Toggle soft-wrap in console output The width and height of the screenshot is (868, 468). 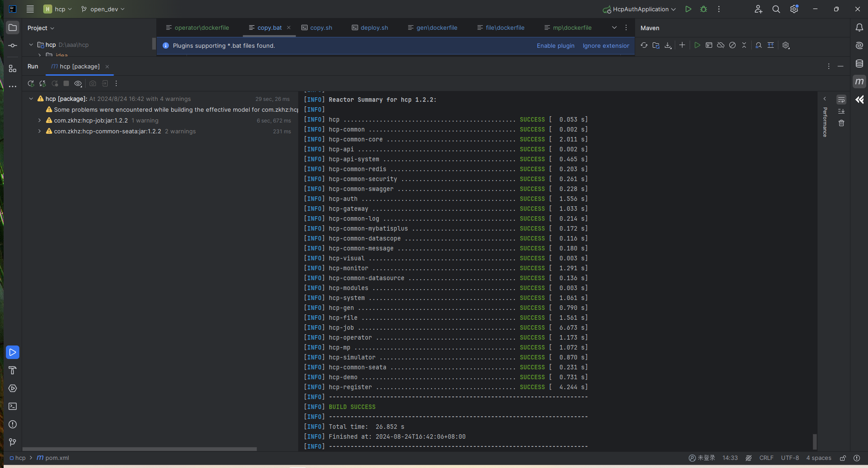841,100
